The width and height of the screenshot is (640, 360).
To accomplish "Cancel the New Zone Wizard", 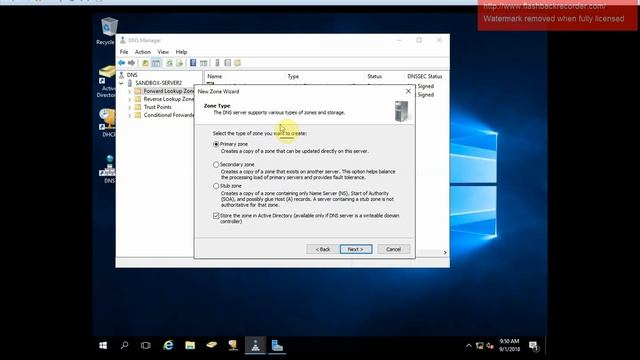I will click(393, 249).
